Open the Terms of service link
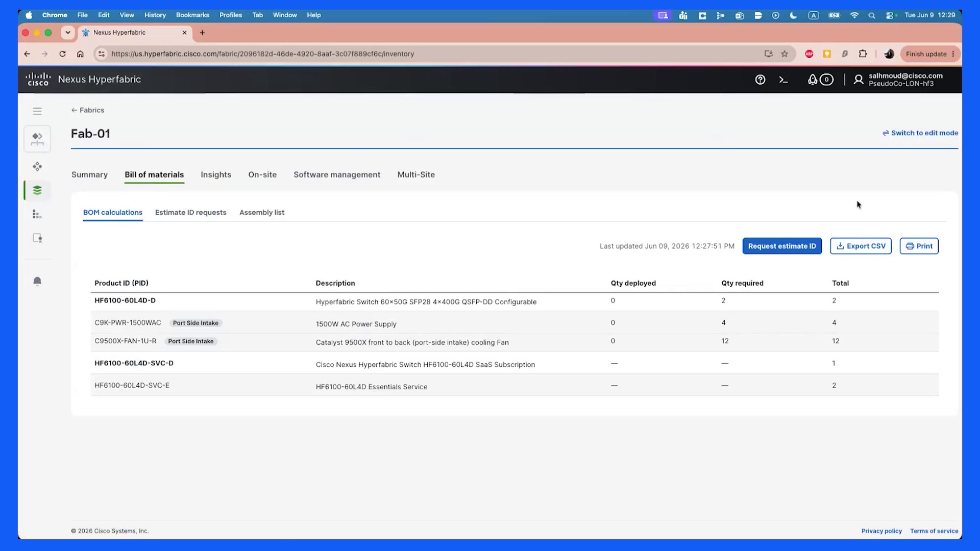Image resolution: width=980 pixels, height=551 pixels. click(934, 531)
